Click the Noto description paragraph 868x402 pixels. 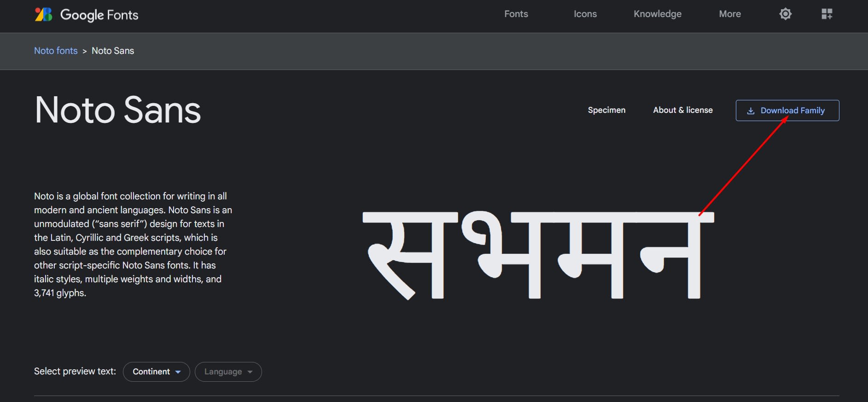pos(133,245)
